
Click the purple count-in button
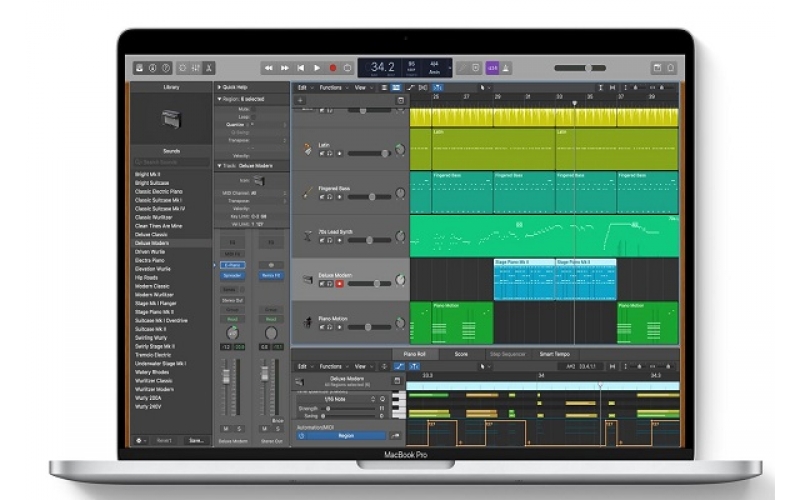point(492,68)
